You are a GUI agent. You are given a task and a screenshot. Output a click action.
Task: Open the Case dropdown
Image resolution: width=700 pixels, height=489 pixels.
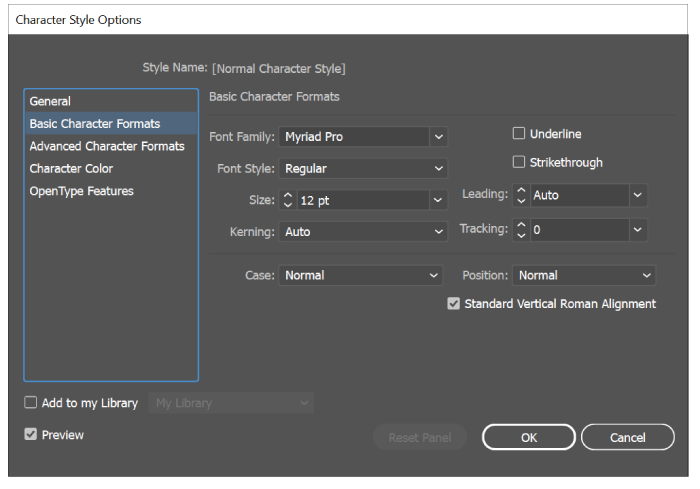[361, 275]
